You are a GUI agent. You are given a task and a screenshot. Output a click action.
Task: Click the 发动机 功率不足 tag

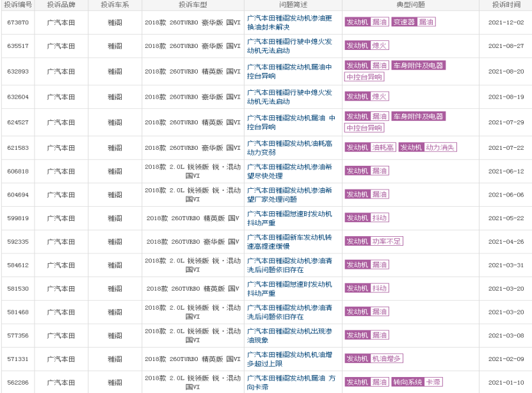(374, 241)
